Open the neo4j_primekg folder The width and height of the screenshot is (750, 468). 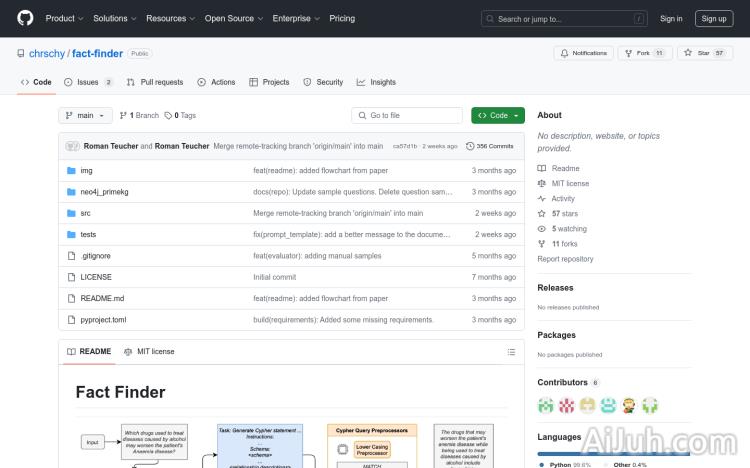pos(104,192)
